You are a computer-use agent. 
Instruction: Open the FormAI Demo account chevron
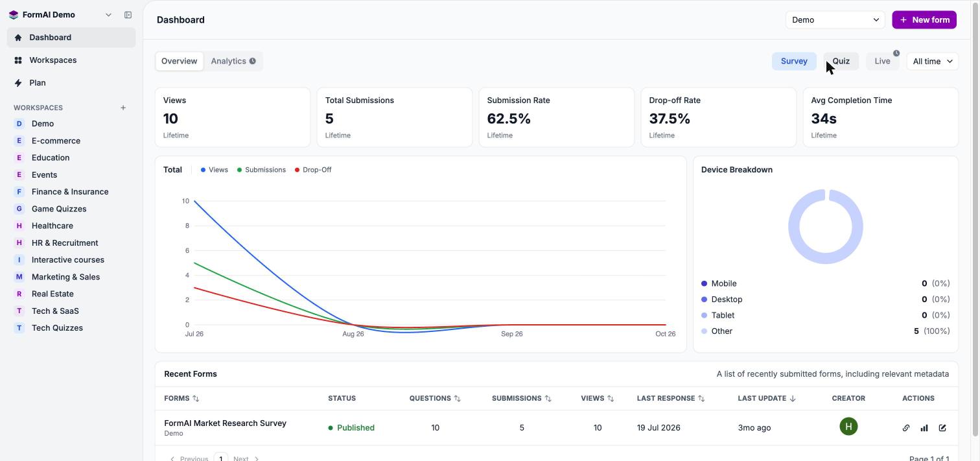pos(108,15)
